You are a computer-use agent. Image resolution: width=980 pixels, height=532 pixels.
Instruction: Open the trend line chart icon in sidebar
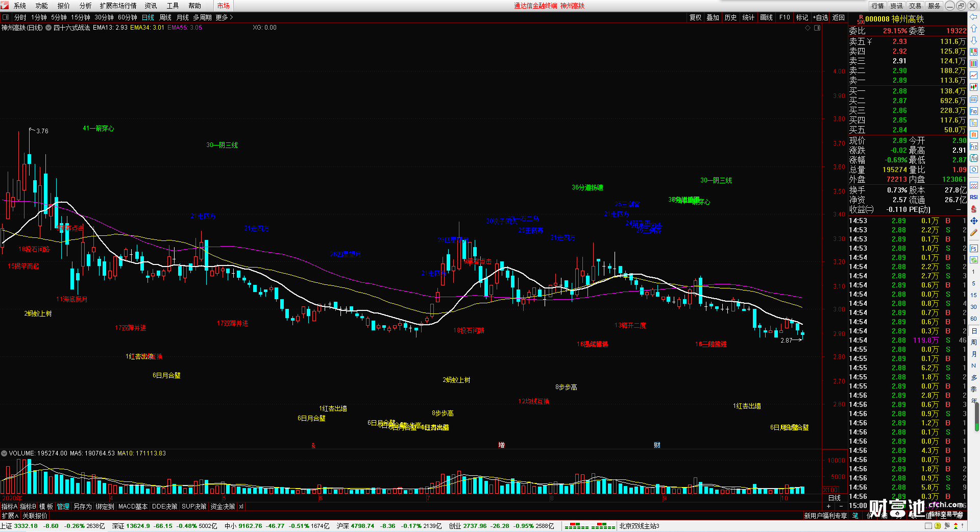[973, 76]
